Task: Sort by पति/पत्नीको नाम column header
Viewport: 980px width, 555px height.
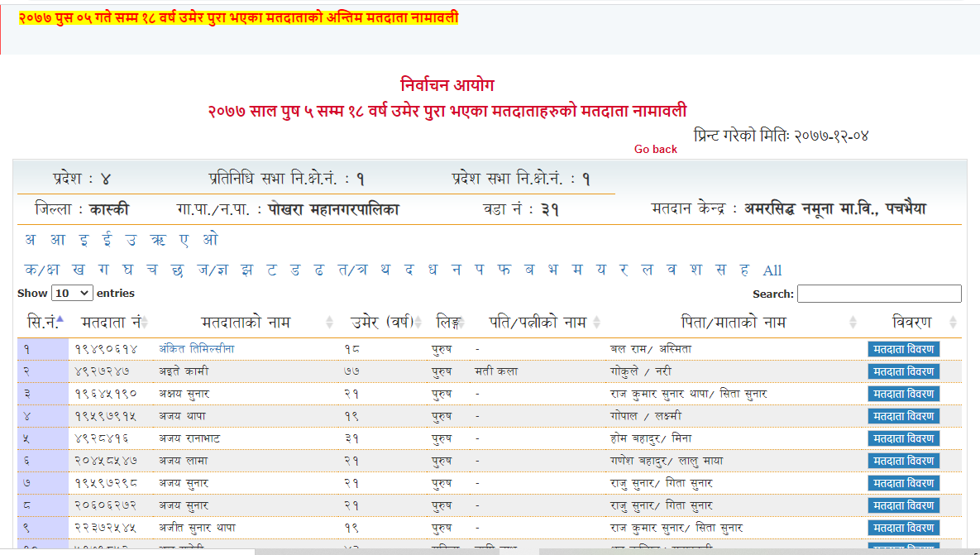Action: (537, 323)
